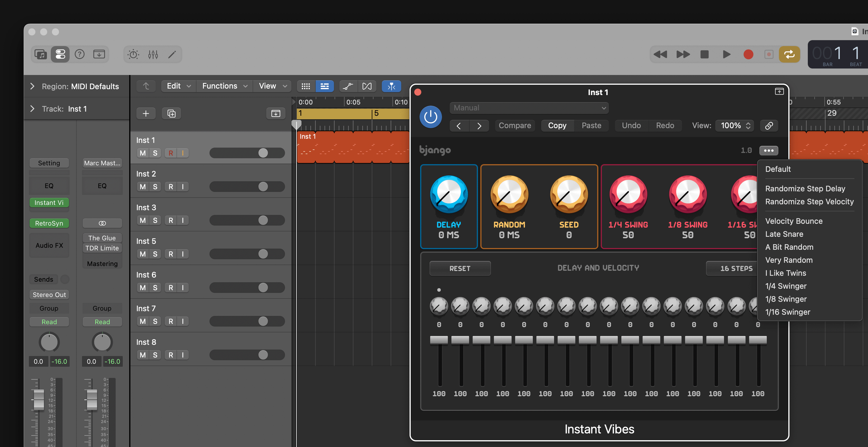Go to next plugin preset arrow

(479, 126)
